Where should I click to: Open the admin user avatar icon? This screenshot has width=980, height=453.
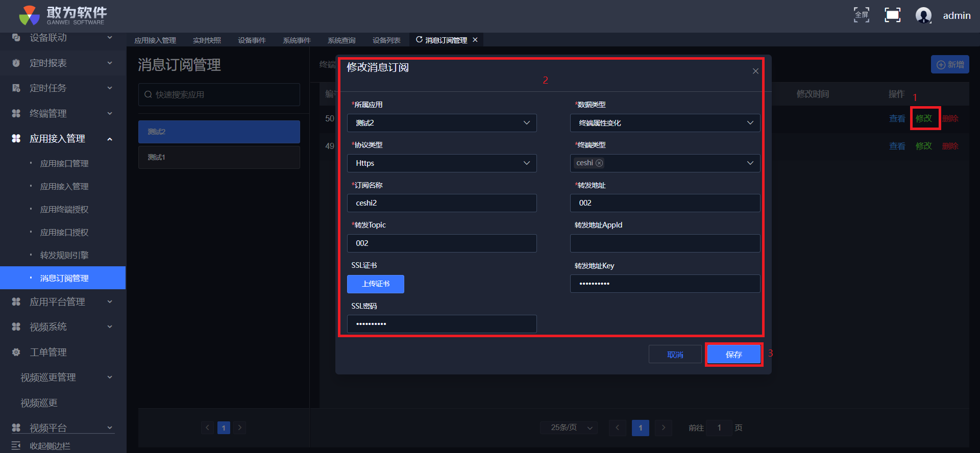coord(923,15)
